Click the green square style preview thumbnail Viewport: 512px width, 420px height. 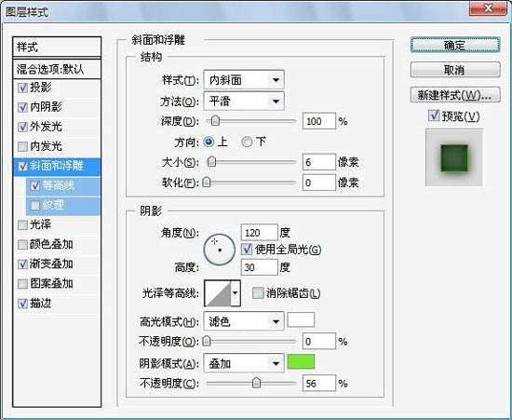(x=454, y=157)
